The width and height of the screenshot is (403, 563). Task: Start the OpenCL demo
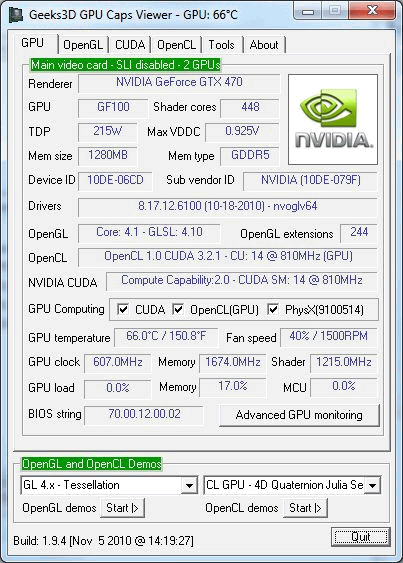[305, 508]
